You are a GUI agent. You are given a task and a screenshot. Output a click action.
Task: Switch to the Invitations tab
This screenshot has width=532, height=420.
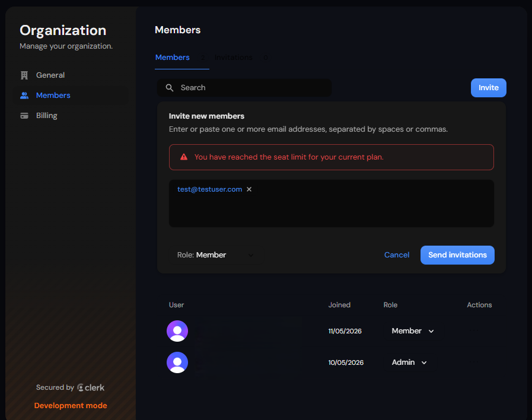pos(241,58)
